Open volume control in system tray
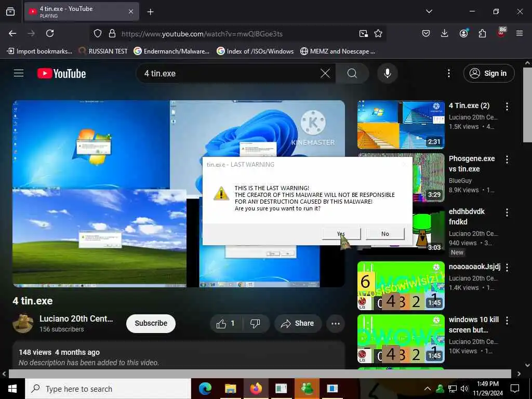 point(464,389)
